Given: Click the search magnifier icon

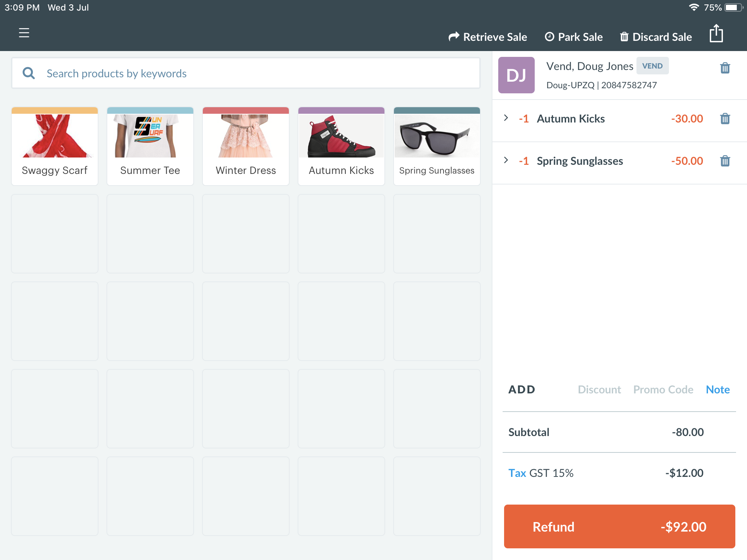Looking at the screenshot, I should (29, 73).
